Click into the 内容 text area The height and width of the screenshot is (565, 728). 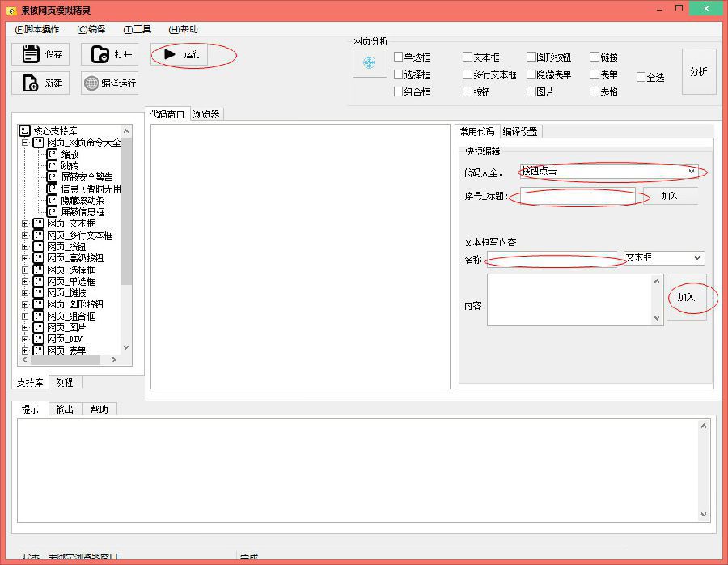pos(570,299)
